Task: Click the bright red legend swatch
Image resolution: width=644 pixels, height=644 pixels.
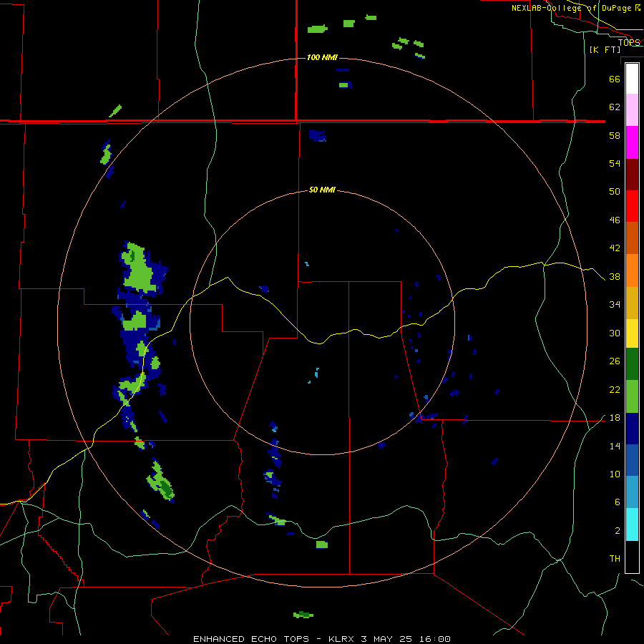Action: (632, 206)
